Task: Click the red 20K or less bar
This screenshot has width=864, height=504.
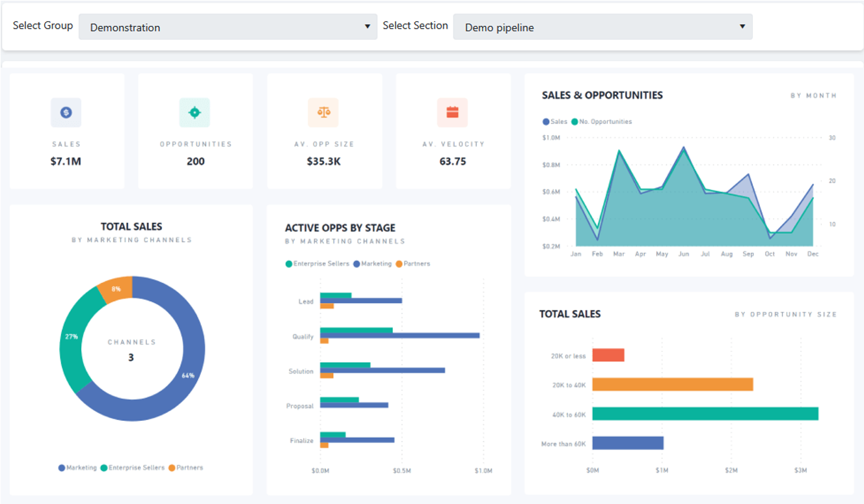Action: (x=608, y=355)
